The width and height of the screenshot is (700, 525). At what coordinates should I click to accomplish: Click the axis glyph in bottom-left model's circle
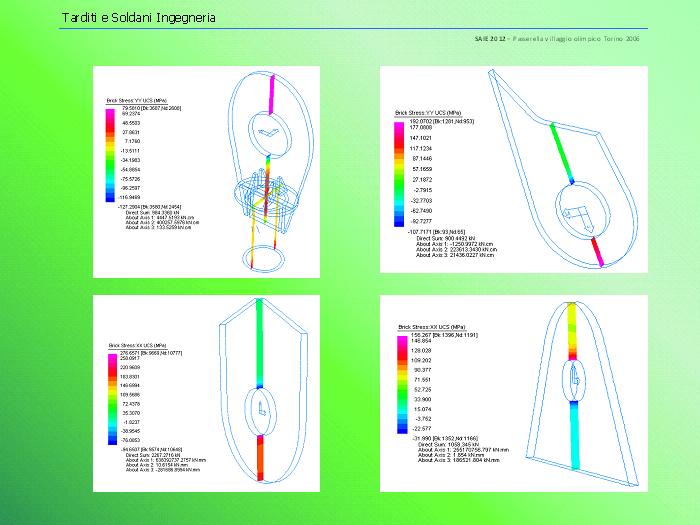click(x=260, y=408)
